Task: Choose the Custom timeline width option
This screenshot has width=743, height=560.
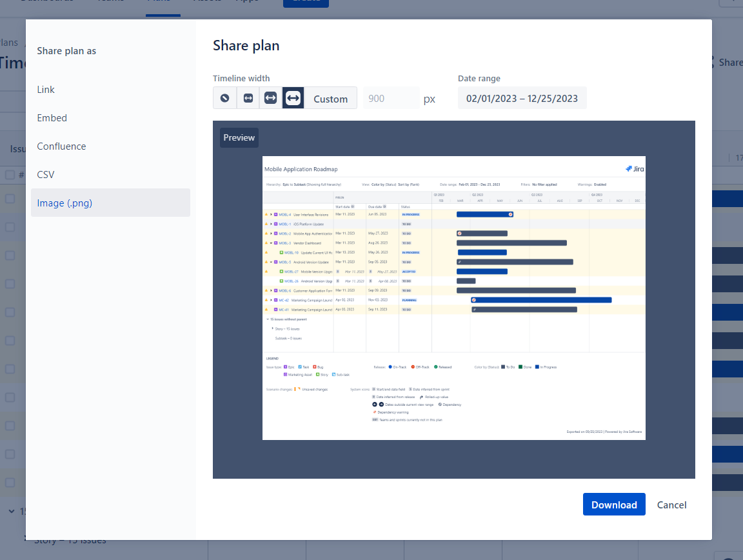Action: pyautogui.click(x=330, y=98)
